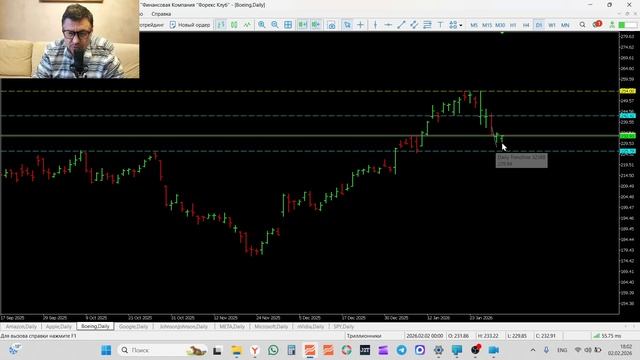Click the ENG language indicator
The image size is (640, 360).
[x=562, y=350]
